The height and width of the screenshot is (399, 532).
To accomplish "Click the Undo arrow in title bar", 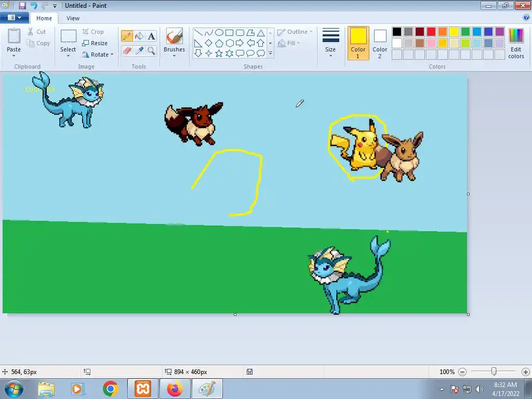I will [34, 5].
